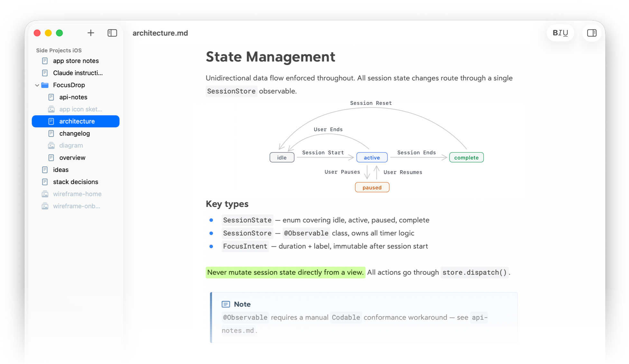Image resolution: width=629 pixels, height=364 pixels.
Task: Click the store.dispatch() inline code
Action: click(475, 273)
